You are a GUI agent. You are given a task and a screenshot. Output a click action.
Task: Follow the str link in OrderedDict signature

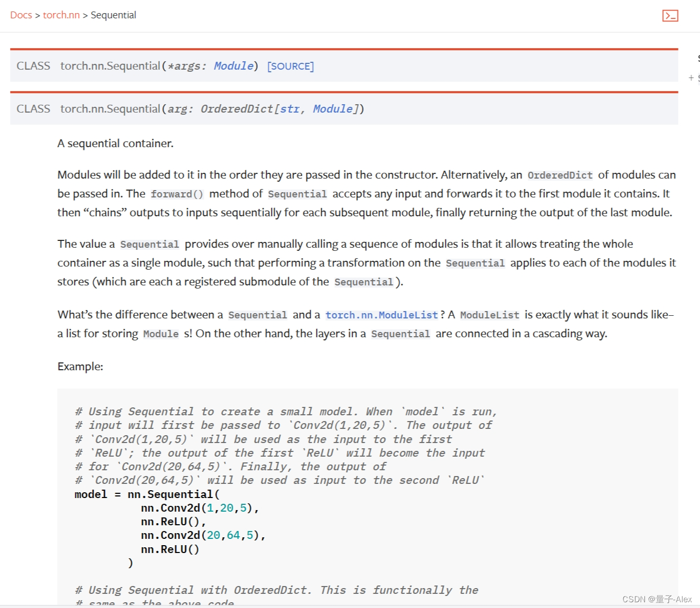point(290,109)
